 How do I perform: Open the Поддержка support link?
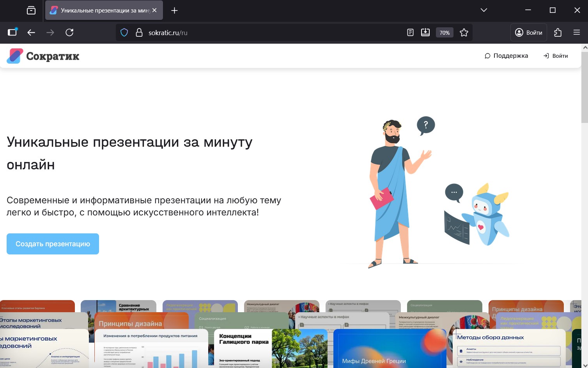pos(506,56)
